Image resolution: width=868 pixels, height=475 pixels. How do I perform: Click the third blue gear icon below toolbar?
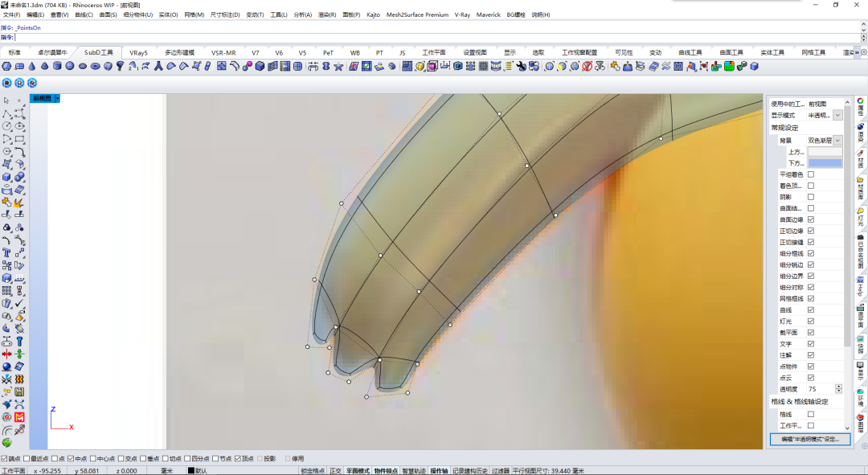(32, 83)
